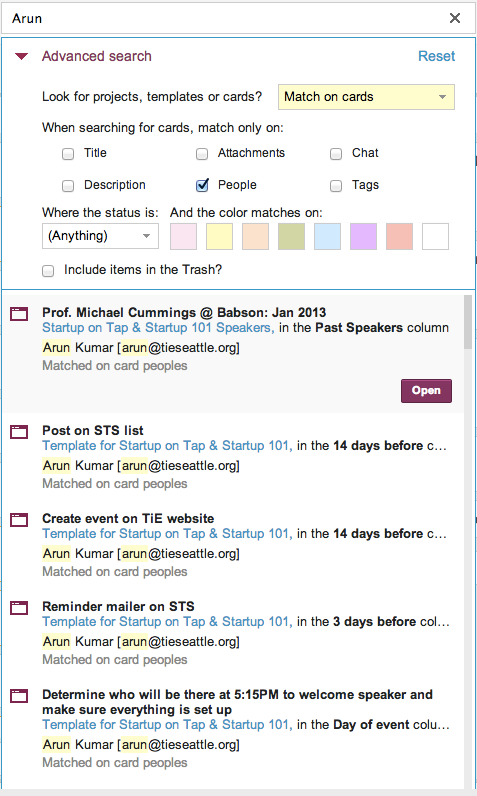Viewport: 477px width, 796px height.
Task: Click card icon beside Prof. Michael Cummings result
Action: [x=19, y=313]
